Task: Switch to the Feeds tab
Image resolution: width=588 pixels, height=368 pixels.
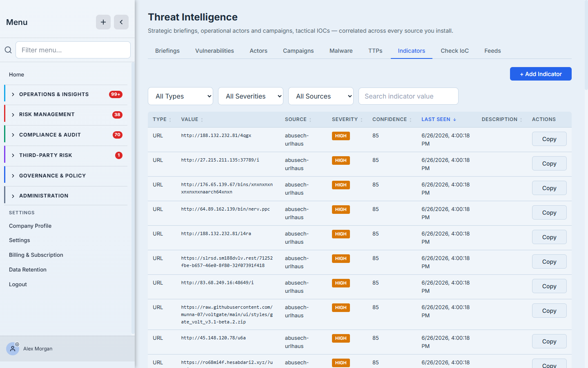Action: point(492,51)
